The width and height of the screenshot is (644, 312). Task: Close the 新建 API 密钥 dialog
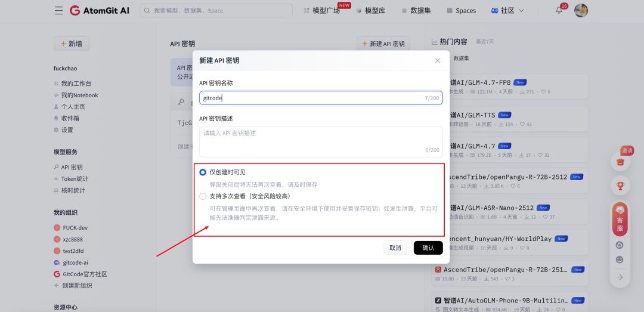point(438,60)
